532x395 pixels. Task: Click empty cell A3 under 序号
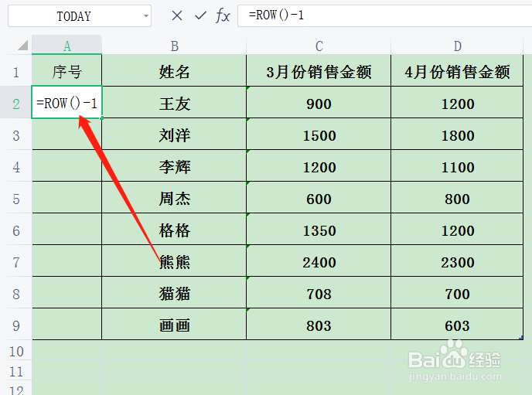point(66,135)
